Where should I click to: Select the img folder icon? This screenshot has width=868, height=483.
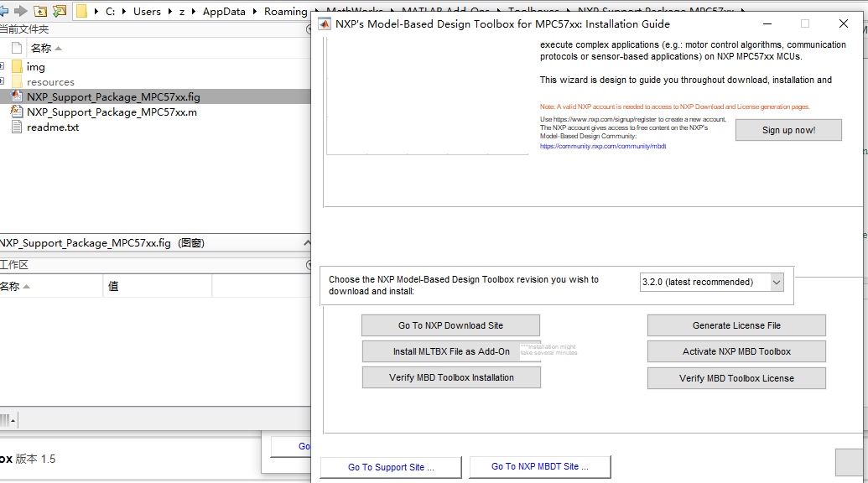(17, 66)
